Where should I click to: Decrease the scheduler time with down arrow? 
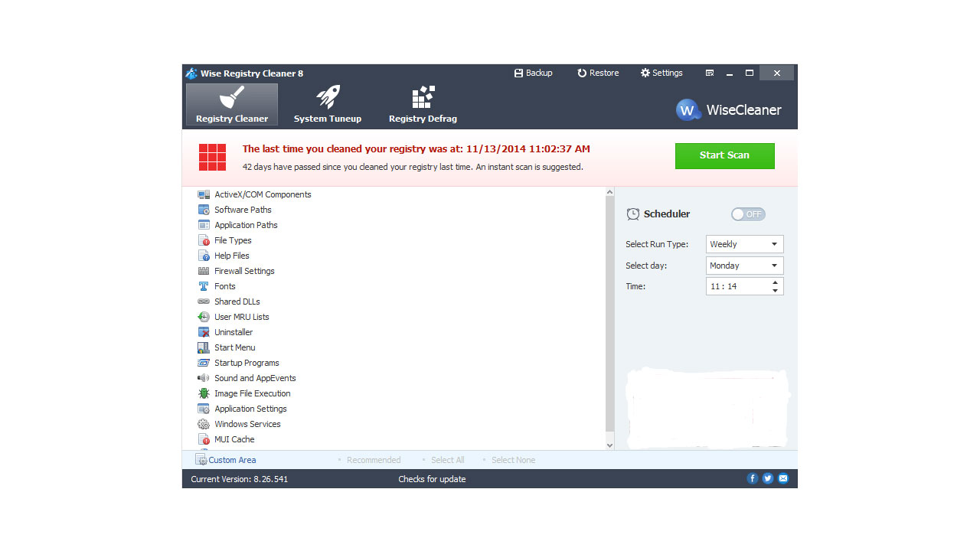pyautogui.click(x=775, y=291)
